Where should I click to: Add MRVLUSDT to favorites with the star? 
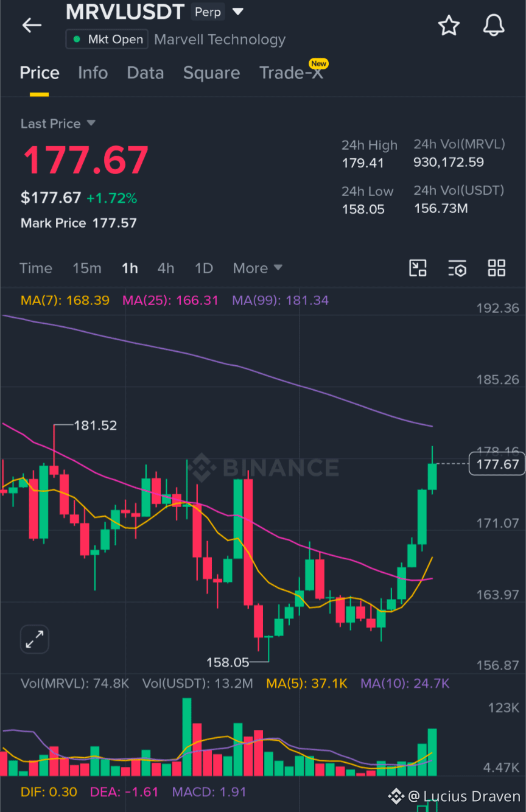449,25
